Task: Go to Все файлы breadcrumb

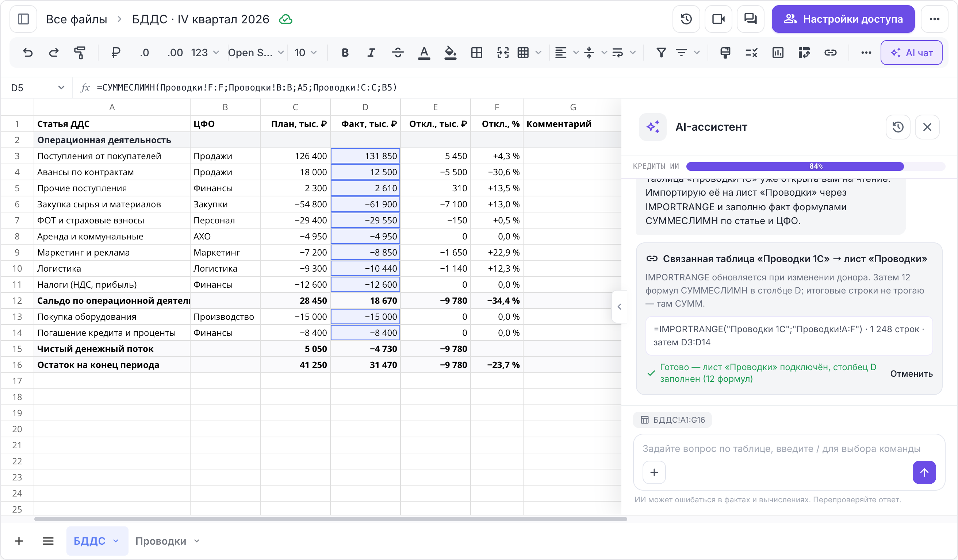Action: coord(76,19)
